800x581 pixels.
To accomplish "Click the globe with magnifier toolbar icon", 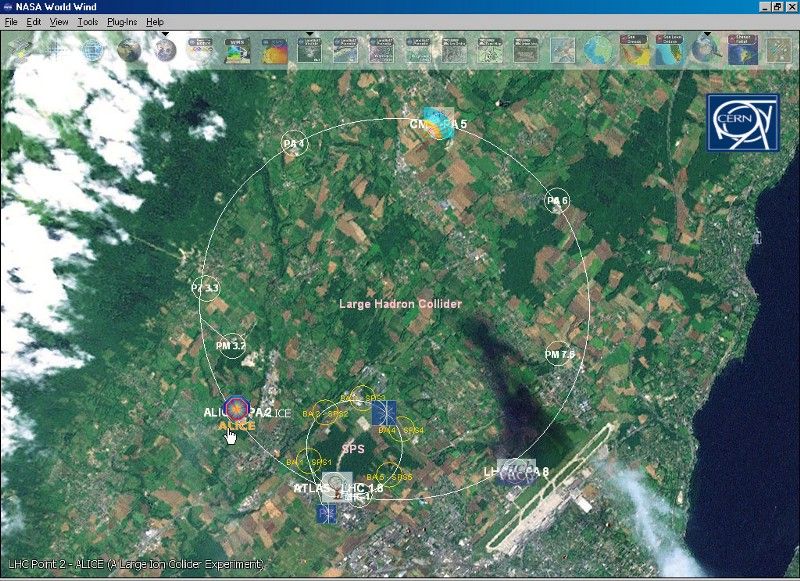I will pos(707,51).
